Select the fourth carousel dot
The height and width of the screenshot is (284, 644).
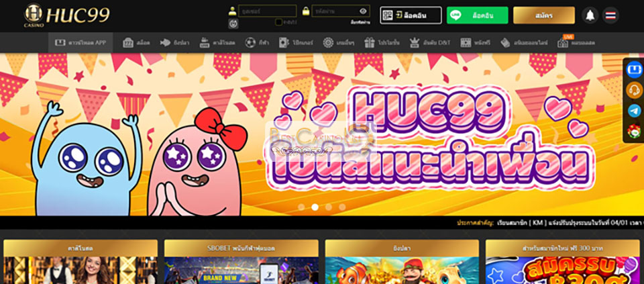point(342,207)
